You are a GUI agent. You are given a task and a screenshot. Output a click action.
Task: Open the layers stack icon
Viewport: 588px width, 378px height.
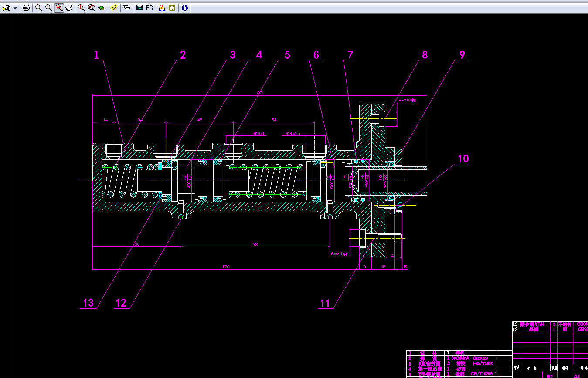point(127,8)
